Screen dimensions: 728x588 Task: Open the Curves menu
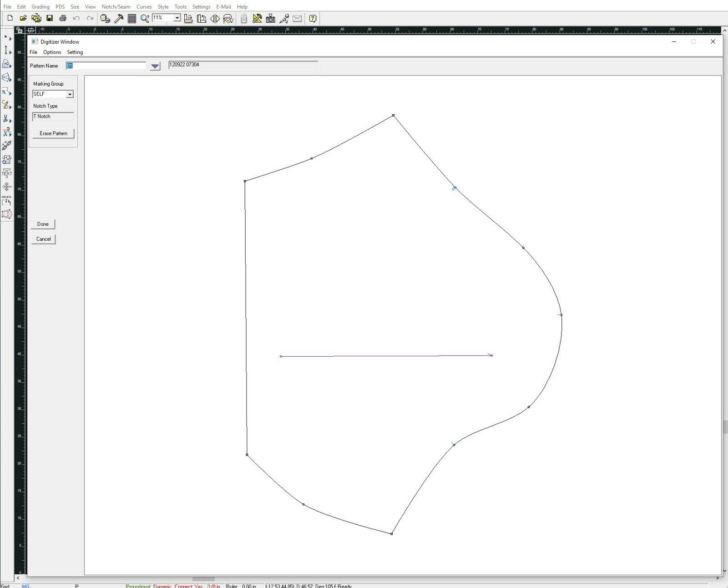click(x=144, y=7)
